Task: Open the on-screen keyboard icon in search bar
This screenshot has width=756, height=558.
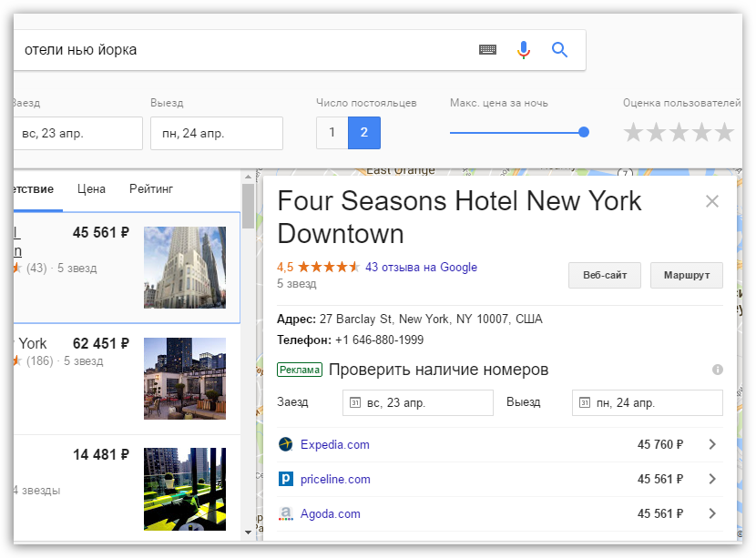Action: click(487, 50)
